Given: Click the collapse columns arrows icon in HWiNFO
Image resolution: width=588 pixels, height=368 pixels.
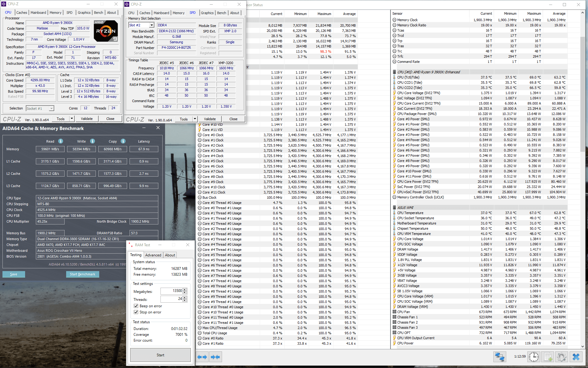Looking at the screenshot, I should [x=216, y=357].
